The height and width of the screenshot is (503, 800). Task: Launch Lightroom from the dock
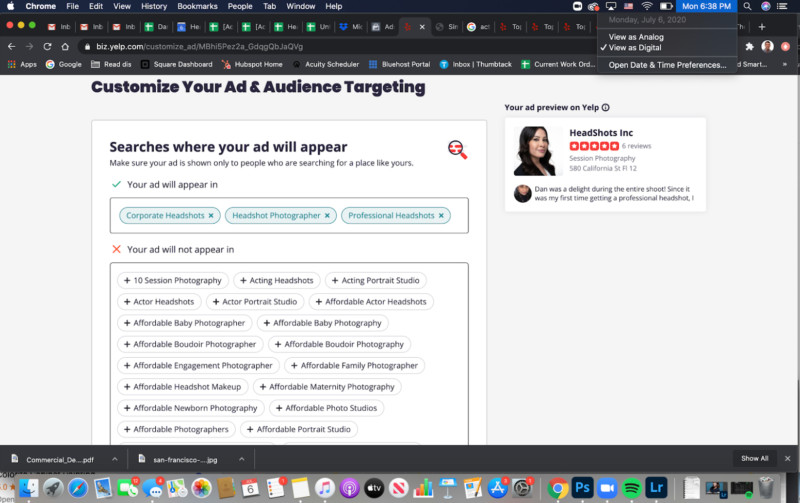coord(657,488)
